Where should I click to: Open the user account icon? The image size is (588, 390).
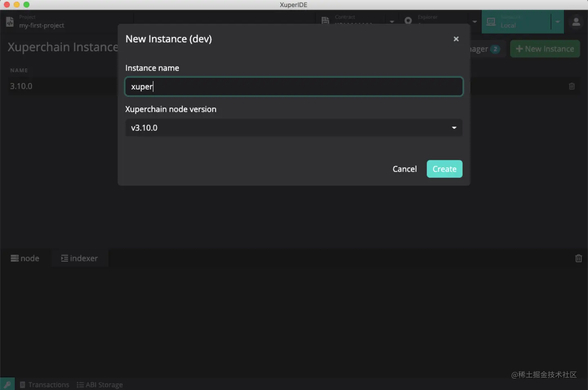(576, 22)
